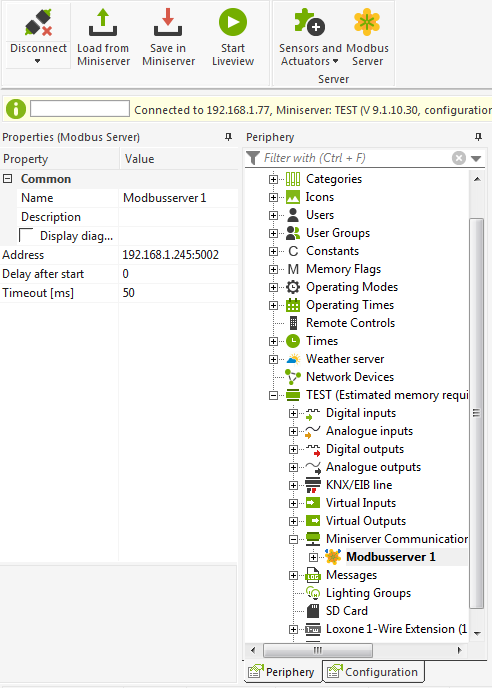This screenshot has height=688, width=492.
Task: Collapse the Miniserver Communication node
Action: 293,539
